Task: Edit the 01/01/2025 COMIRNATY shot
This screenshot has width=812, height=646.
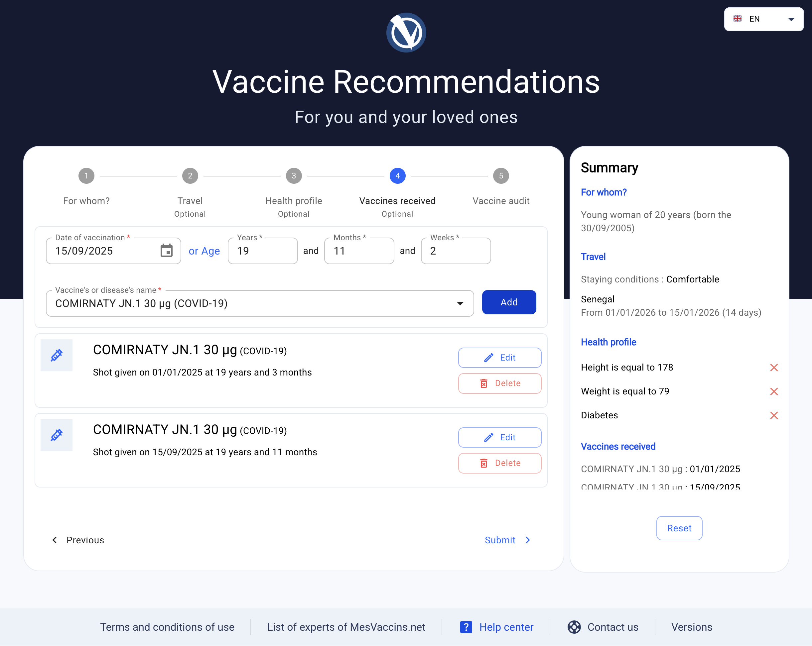Action: click(x=500, y=358)
